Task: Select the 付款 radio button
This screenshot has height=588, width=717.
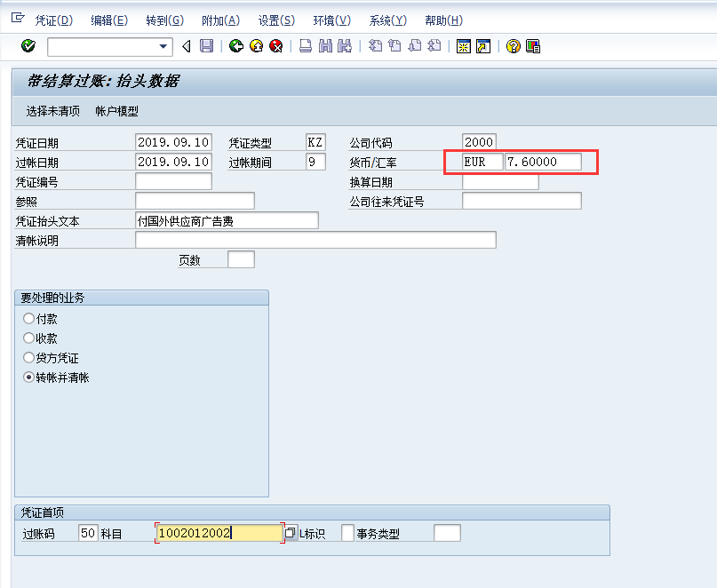Action: pos(28,318)
